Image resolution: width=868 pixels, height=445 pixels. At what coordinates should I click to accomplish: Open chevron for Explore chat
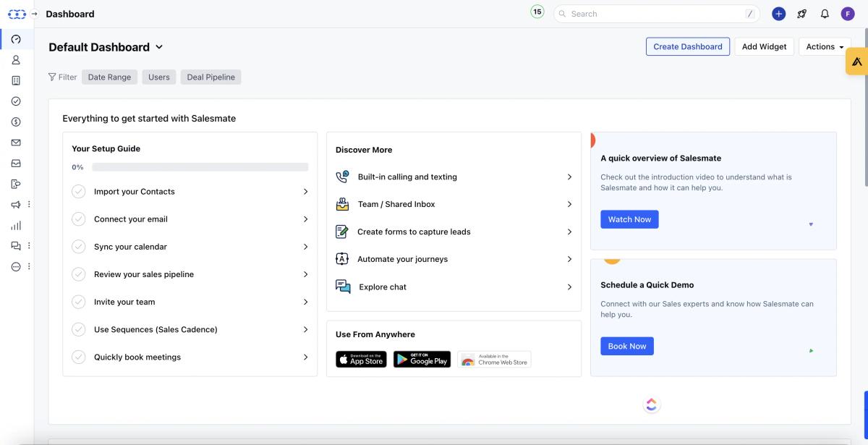(x=569, y=287)
